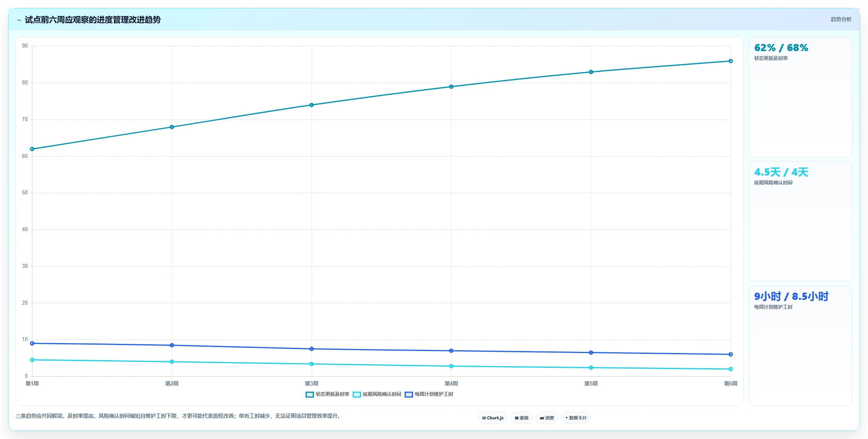
Task: Click the 每周计划维护工时 point at 第1周
Action: pyautogui.click(x=32, y=343)
